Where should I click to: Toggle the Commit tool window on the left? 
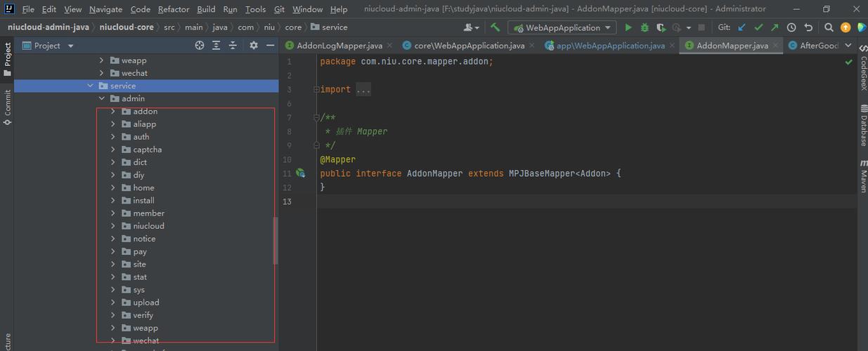pyautogui.click(x=8, y=107)
